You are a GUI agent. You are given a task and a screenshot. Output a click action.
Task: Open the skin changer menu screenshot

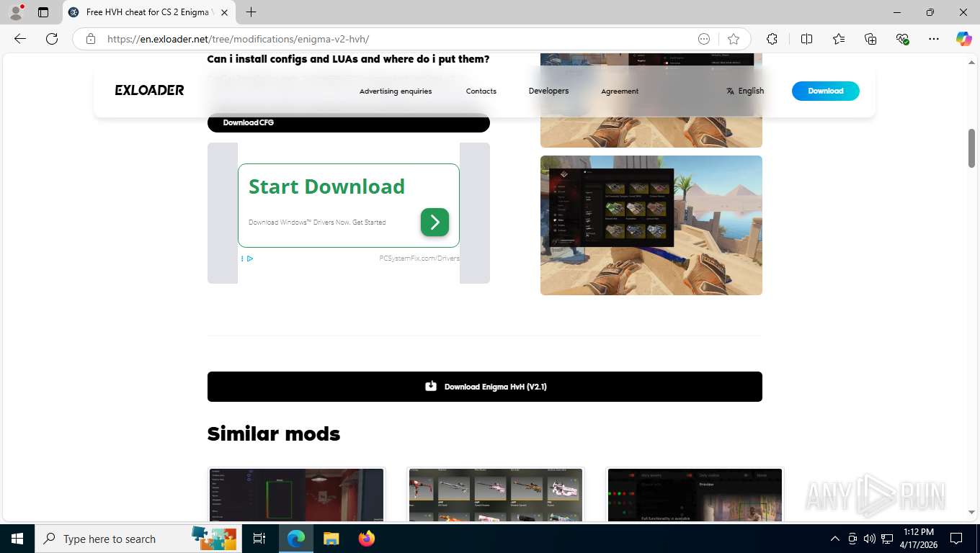tap(651, 225)
